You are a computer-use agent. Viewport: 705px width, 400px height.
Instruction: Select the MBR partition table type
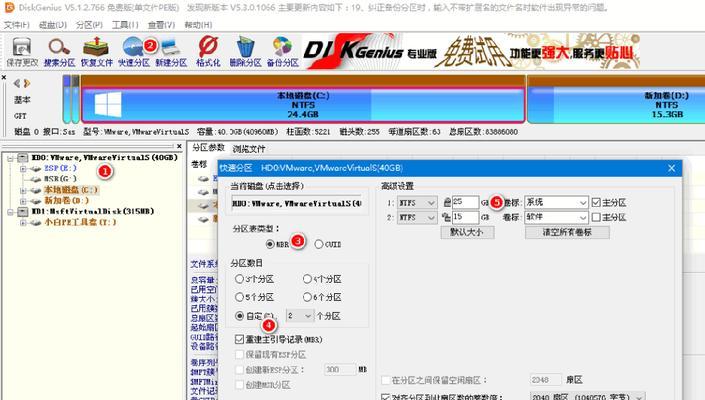pyautogui.click(x=270, y=244)
